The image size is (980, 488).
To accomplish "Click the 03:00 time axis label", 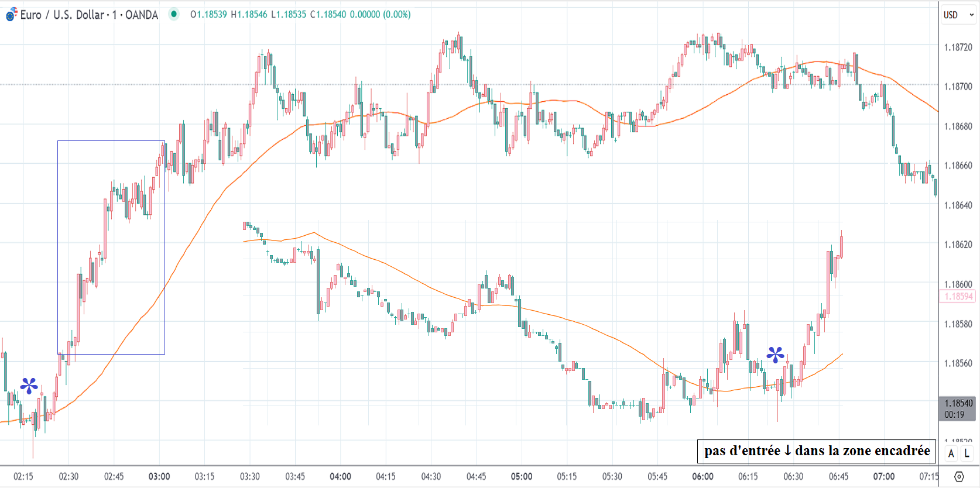I will pos(159,476).
